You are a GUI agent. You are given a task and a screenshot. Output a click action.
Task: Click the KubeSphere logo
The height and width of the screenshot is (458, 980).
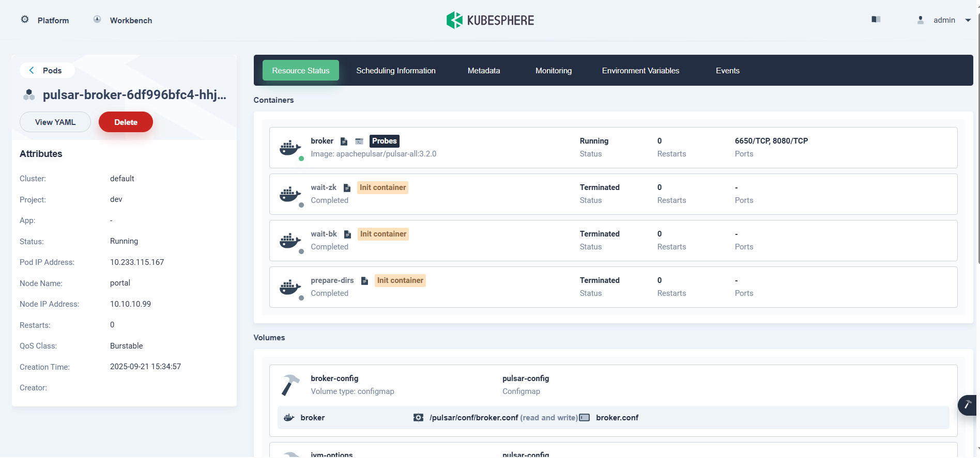490,20
